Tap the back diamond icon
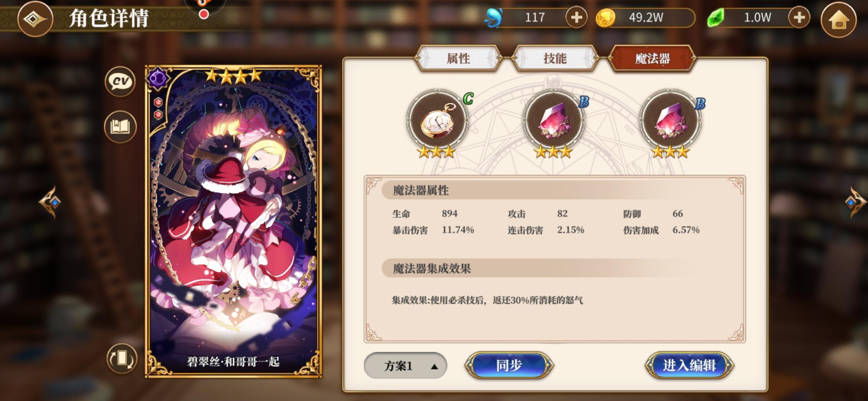This screenshot has width=868, height=401. [35, 19]
